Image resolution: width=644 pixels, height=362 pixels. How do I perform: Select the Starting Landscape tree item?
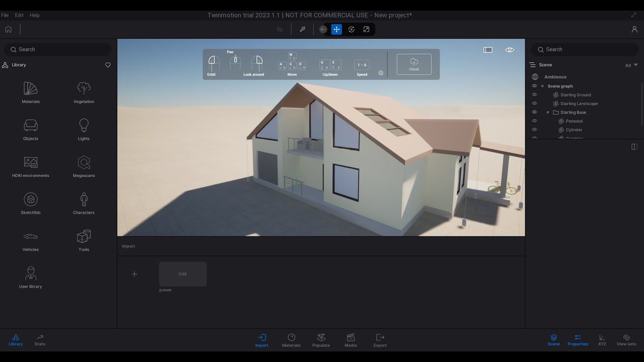[579, 104]
